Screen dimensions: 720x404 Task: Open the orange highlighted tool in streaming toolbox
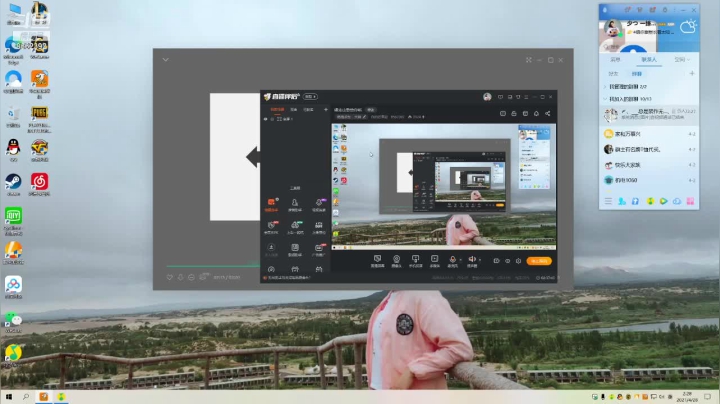click(271, 204)
